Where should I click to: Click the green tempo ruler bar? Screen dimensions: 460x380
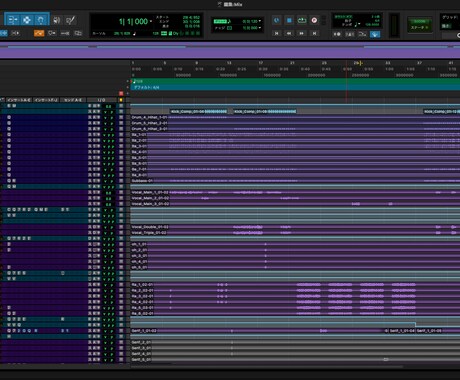pyautogui.click(x=295, y=81)
